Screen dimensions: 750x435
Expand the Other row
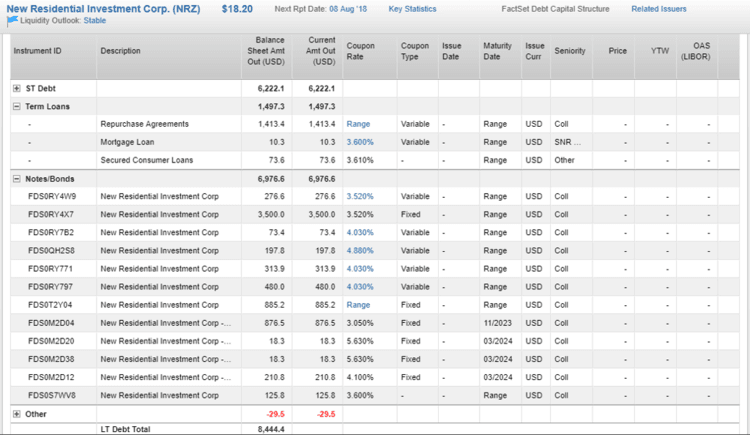point(16,413)
